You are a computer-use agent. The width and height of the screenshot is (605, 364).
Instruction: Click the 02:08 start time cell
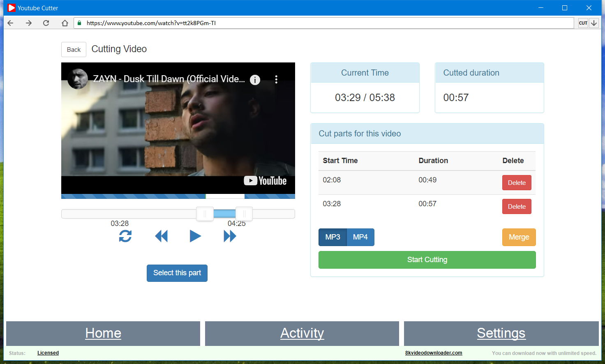[332, 180]
